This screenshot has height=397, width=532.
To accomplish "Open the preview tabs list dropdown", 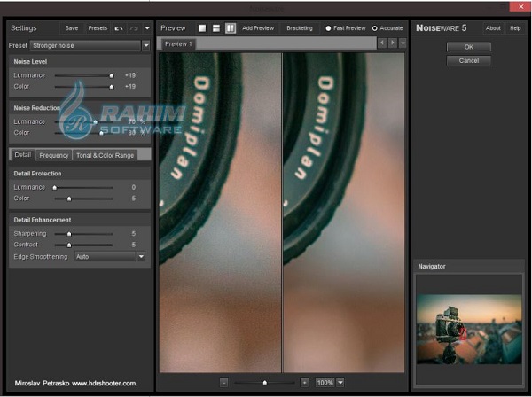I will 403,43.
